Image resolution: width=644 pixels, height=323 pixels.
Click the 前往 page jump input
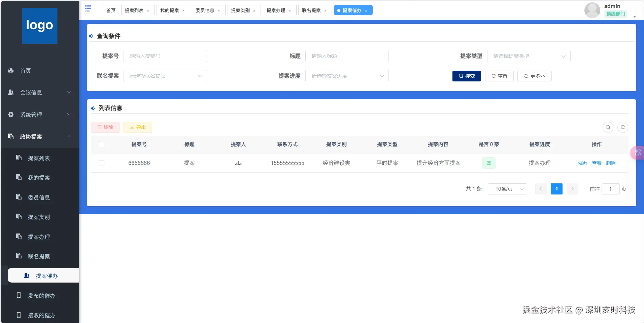[x=610, y=189]
